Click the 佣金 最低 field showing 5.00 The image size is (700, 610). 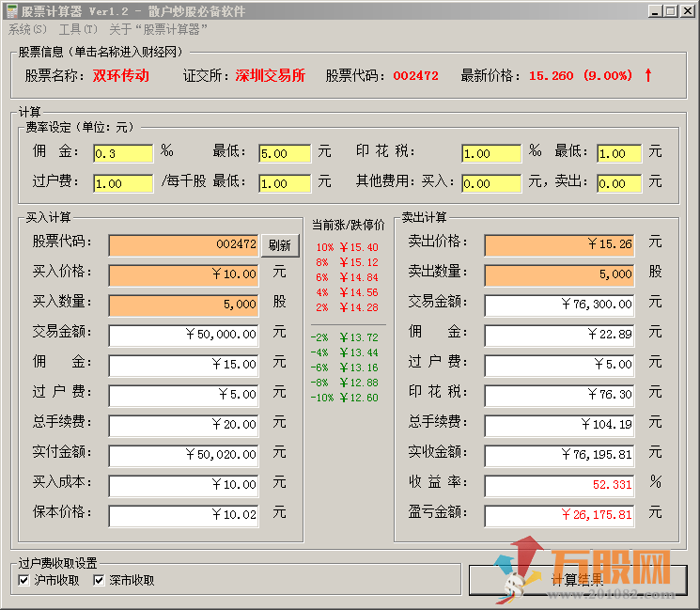pyautogui.click(x=285, y=153)
